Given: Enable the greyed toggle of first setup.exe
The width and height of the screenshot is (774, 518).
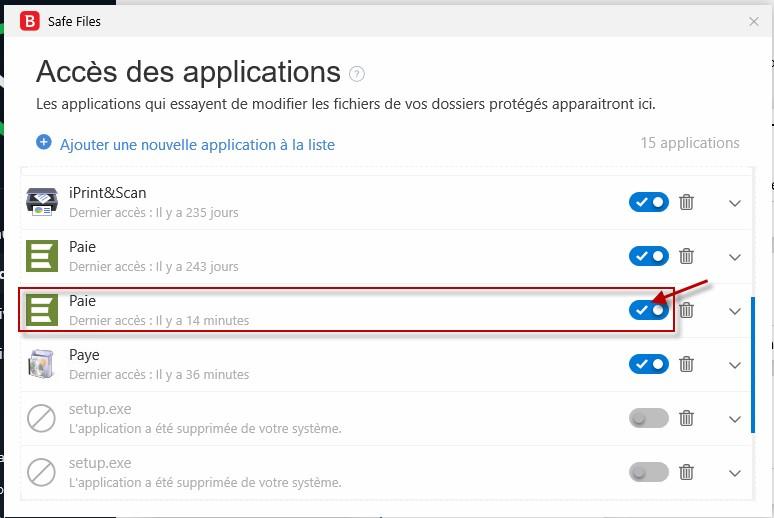Looking at the screenshot, I should click(x=649, y=418).
